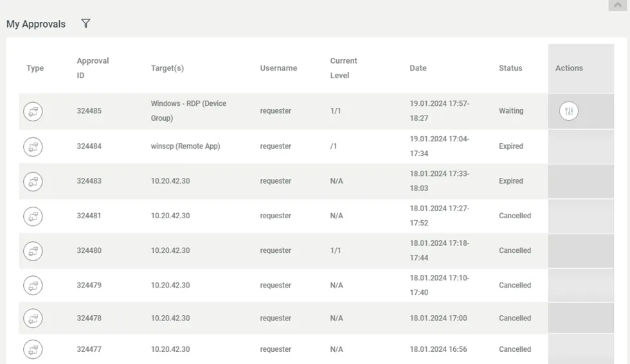The width and height of the screenshot is (630, 364).
Task: Select approval ID 324483 cell
Action: [x=89, y=181]
